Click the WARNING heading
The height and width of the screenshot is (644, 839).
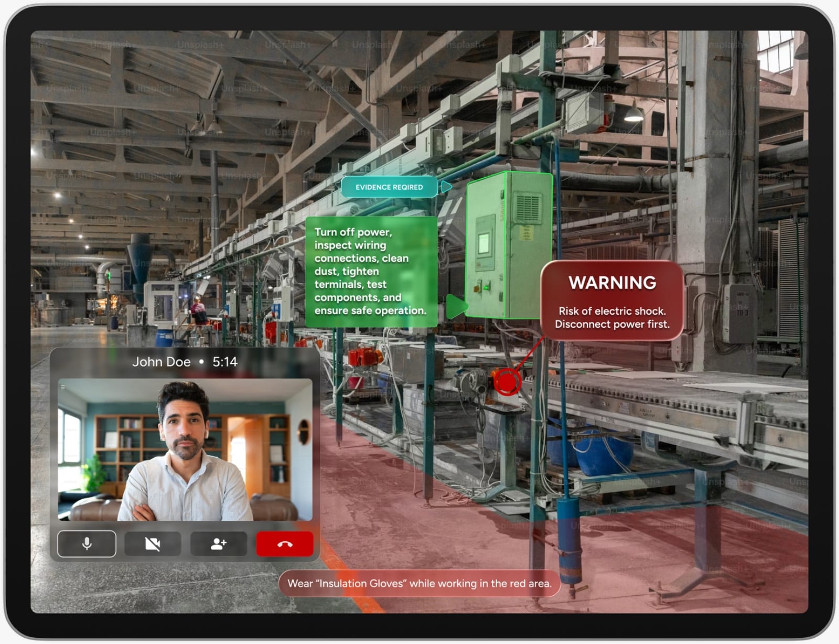[612, 283]
